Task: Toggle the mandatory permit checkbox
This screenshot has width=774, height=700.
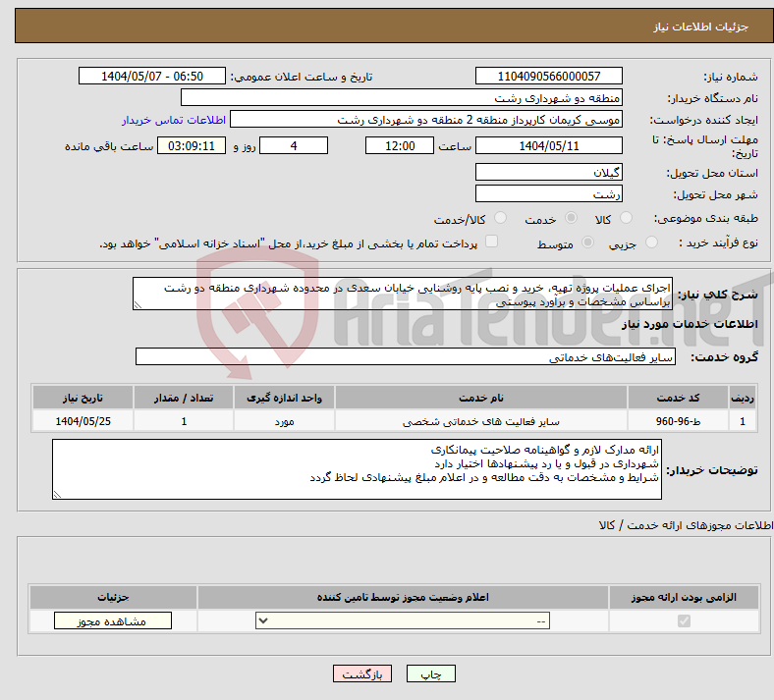Action: [684, 621]
